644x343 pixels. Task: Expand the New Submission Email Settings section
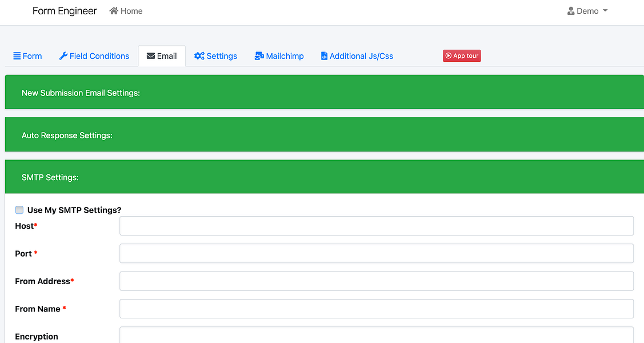click(80, 93)
